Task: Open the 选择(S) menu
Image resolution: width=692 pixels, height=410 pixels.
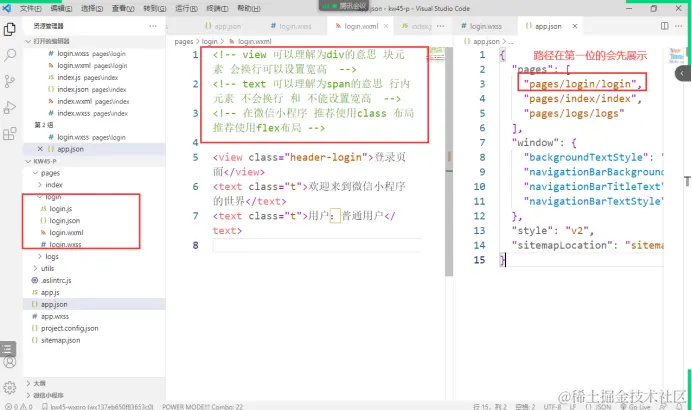Action: 92,8
